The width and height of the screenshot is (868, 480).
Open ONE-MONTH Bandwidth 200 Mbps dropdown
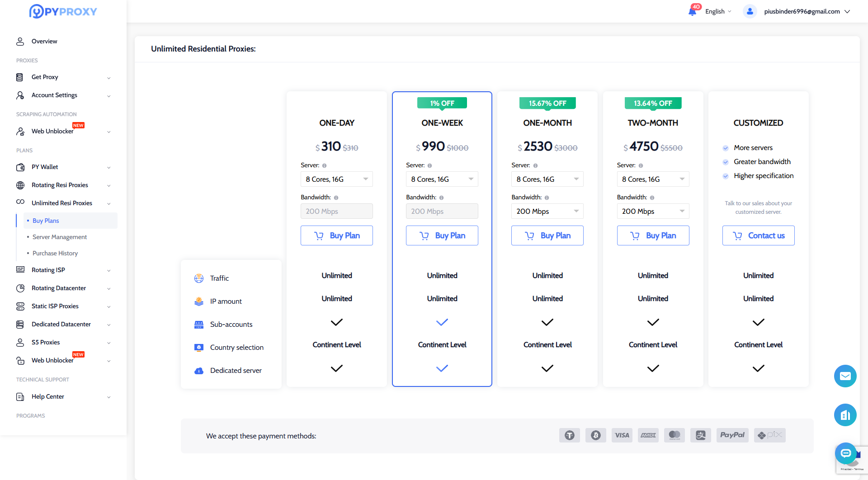[547, 211]
